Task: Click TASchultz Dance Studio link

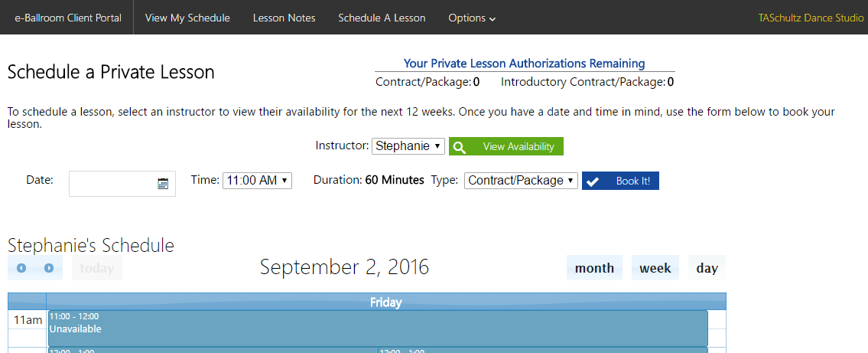Action: point(811,18)
